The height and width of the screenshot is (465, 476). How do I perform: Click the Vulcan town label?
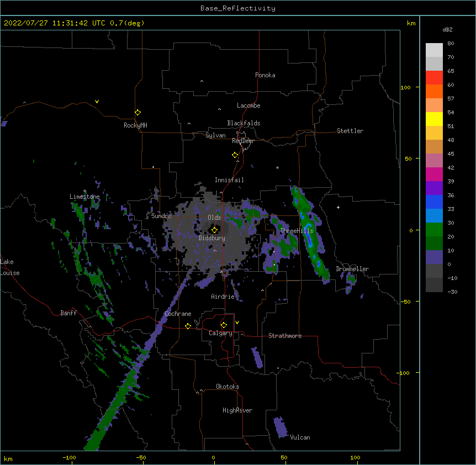300,437
